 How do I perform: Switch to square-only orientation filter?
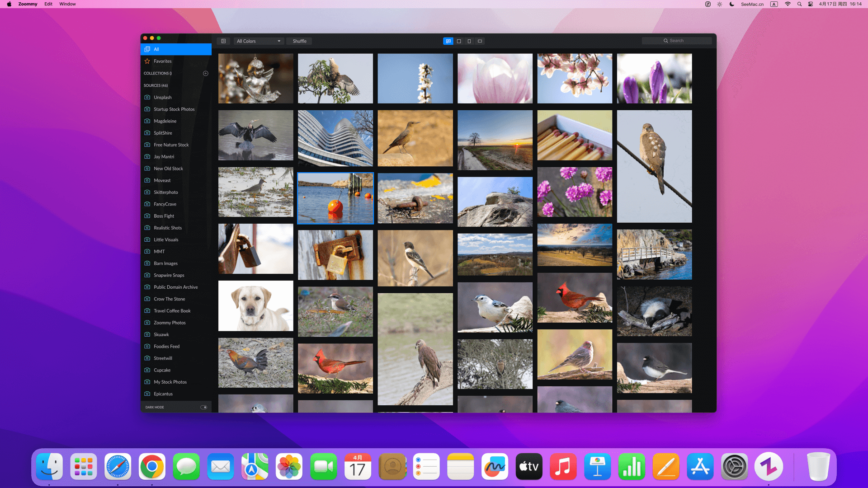(x=459, y=41)
